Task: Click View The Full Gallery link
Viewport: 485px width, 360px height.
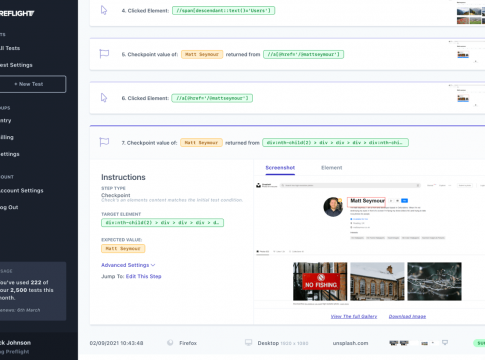Action: (x=354, y=316)
